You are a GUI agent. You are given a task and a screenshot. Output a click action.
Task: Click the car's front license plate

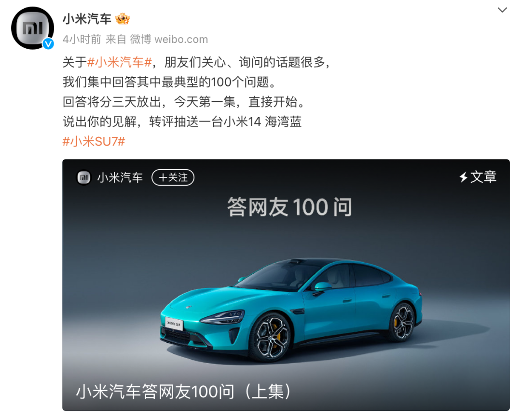[174, 324]
